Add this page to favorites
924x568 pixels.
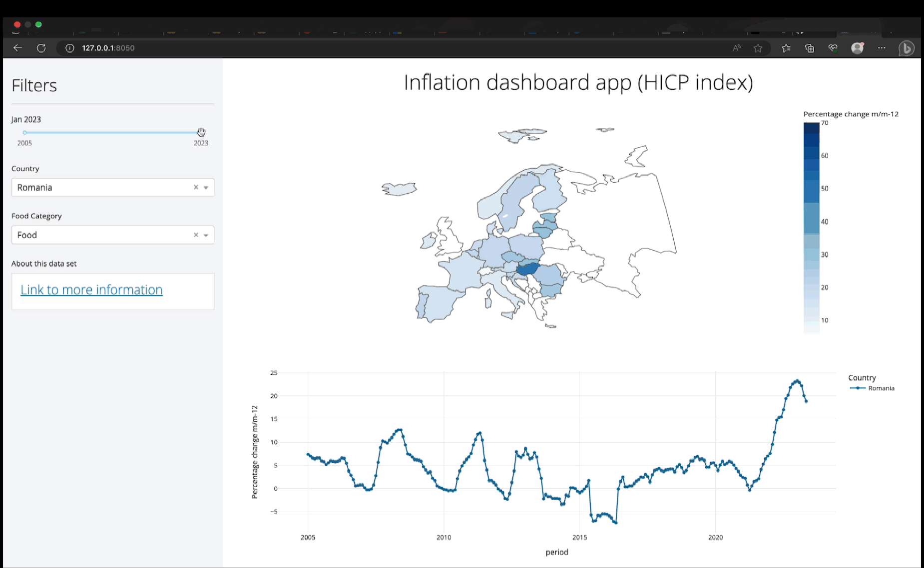click(758, 48)
